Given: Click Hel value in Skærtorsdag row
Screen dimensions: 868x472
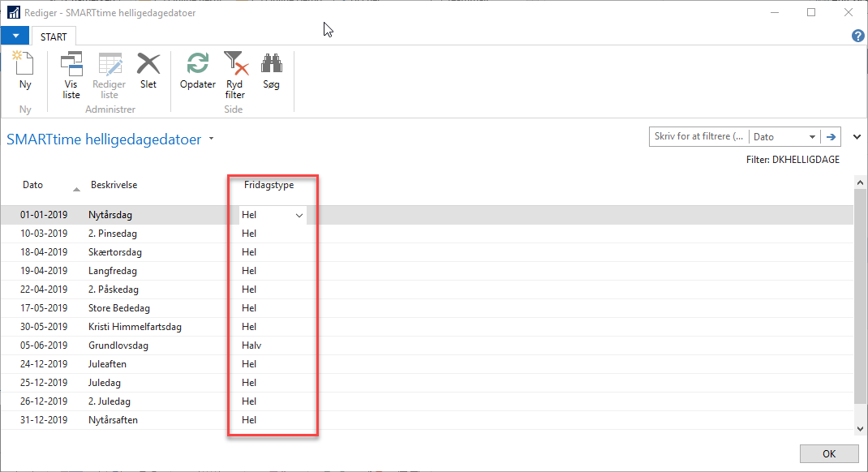Looking at the screenshot, I should tap(249, 251).
